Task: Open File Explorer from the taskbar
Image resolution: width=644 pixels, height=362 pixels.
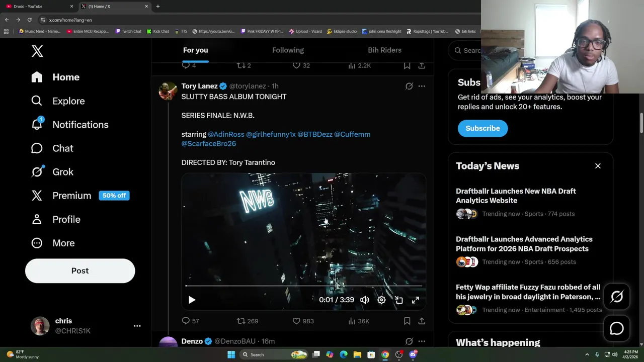Action: [x=357, y=354]
